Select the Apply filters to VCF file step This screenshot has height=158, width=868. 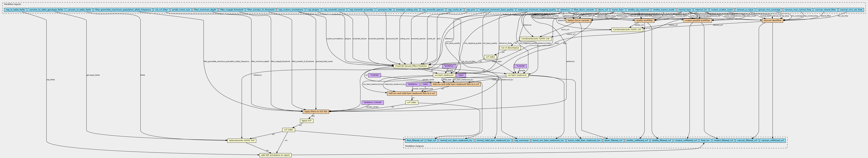pyautogui.click(x=316, y=112)
